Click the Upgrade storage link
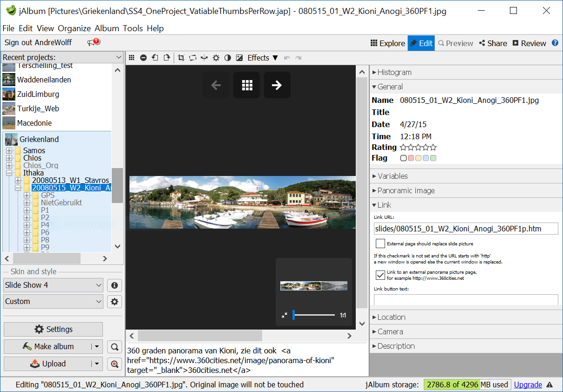563x392 pixels. 528,385
